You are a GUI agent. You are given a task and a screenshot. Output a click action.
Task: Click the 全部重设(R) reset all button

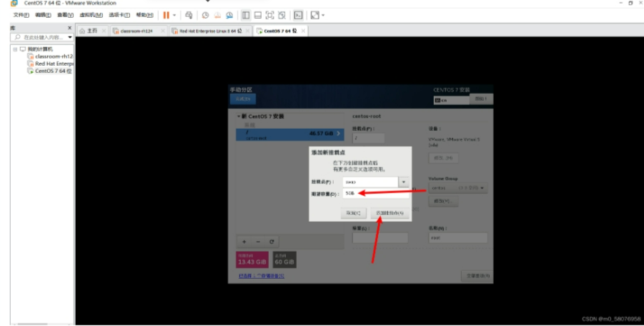[x=477, y=276]
